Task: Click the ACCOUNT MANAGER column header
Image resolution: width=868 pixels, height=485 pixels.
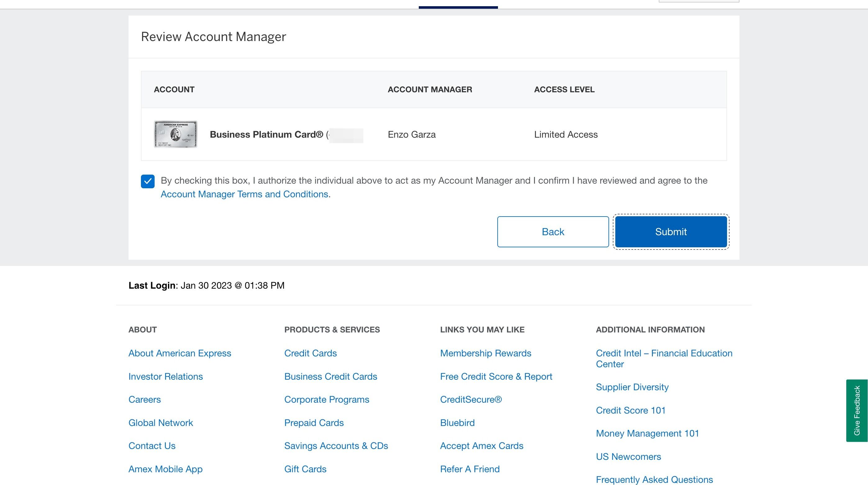Action: tap(430, 89)
